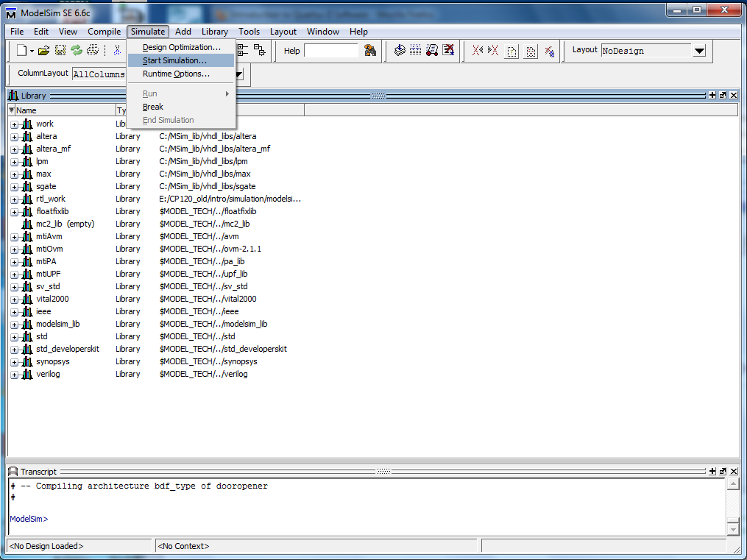The height and width of the screenshot is (560, 747).
Task: Click the verilog library icon
Action: click(x=27, y=374)
